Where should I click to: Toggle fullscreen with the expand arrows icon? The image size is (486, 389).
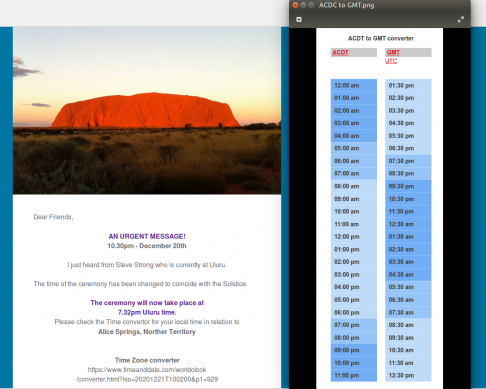pyautogui.click(x=461, y=19)
